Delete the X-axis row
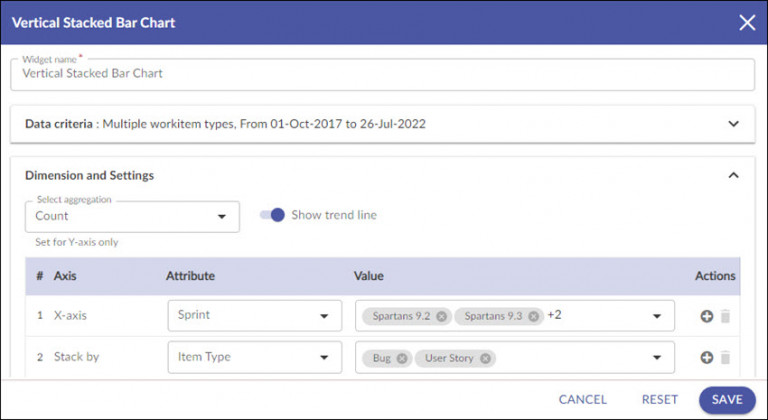The height and width of the screenshot is (420, 768). (726, 316)
